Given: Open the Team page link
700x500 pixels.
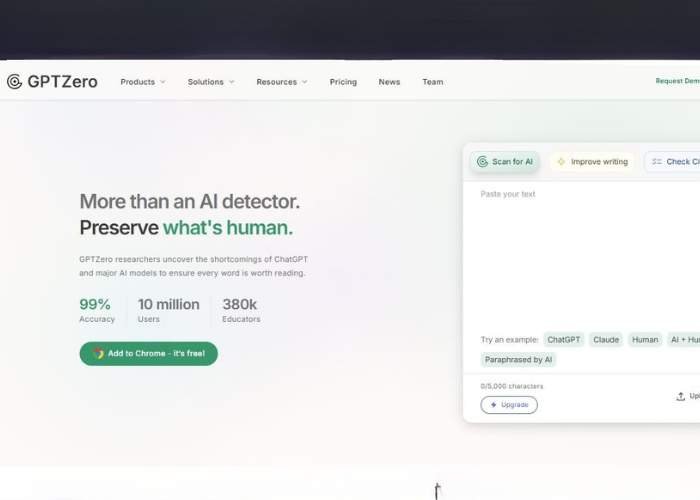Looking at the screenshot, I should (432, 82).
